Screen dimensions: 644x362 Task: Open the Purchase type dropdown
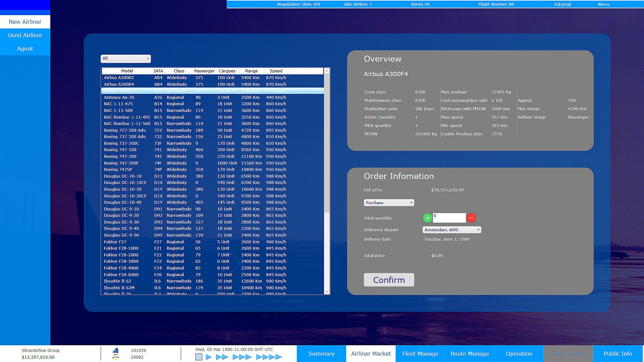point(389,203)
